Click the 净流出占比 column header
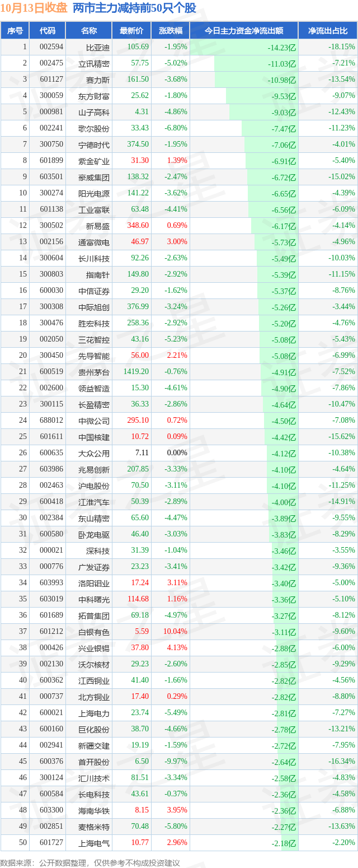The image size is (358, 868). click(328, 31)
